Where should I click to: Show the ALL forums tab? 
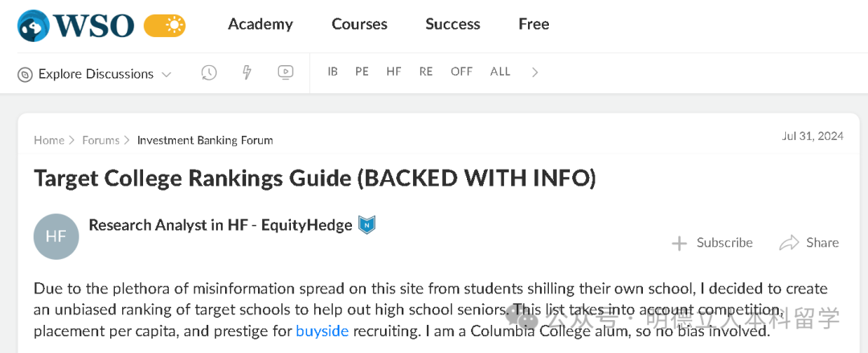click(500, 72)
